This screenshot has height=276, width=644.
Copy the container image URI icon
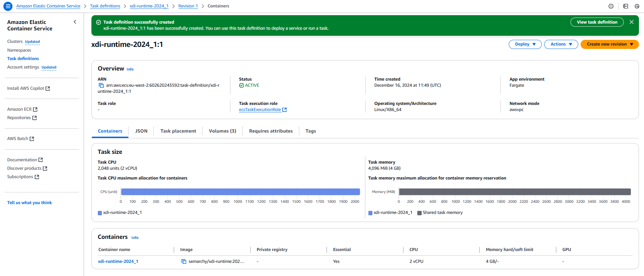tap(184, 261)
